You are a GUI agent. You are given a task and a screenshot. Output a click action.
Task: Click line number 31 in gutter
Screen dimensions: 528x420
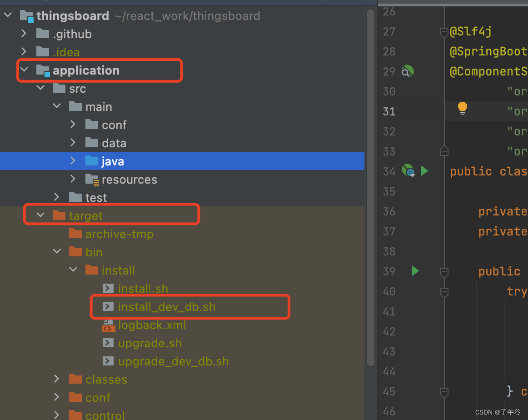pyautogui.click(x=389, y=111)
